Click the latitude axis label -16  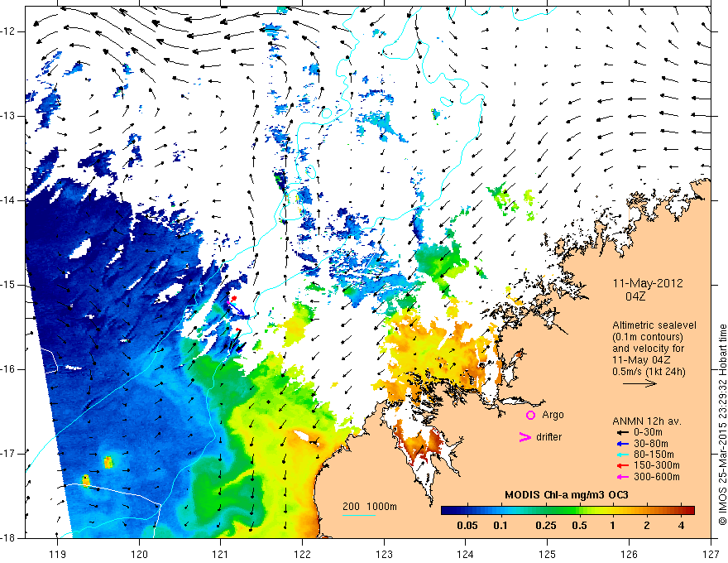tap(8, 369)
